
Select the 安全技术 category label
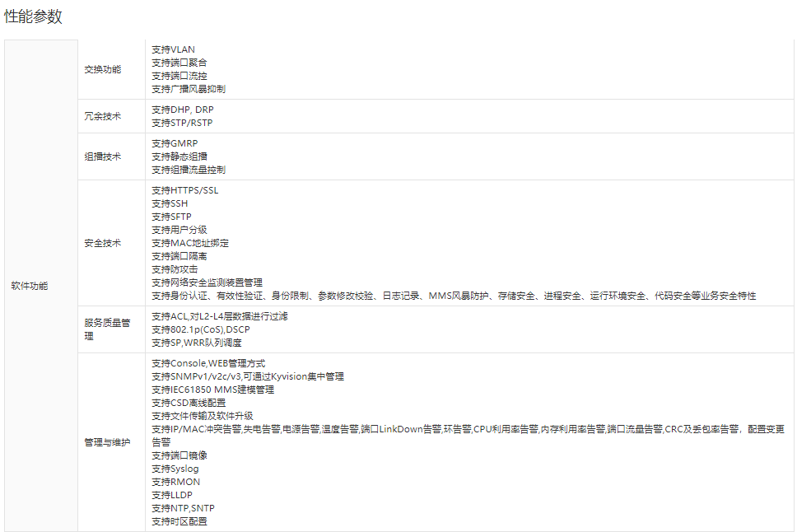click(x=103, y=243)
